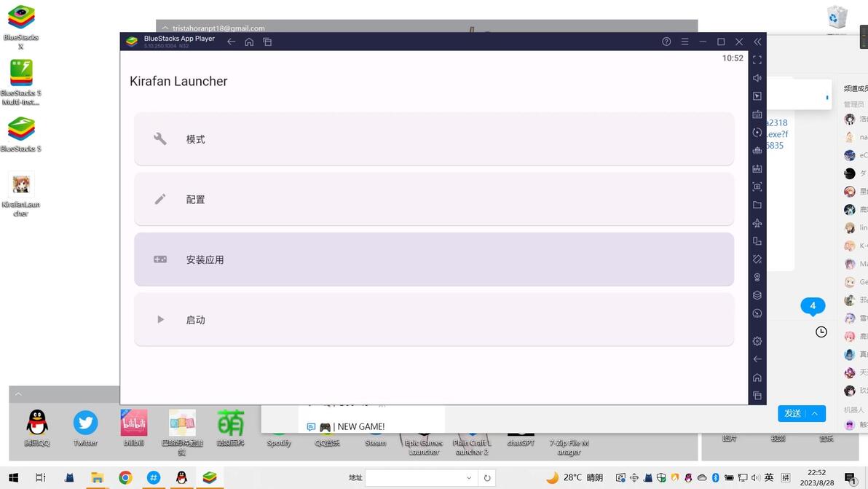This screenshot has height=489, width=868.
Task: Click the Install APK sidebar icon
Action: 757,168
